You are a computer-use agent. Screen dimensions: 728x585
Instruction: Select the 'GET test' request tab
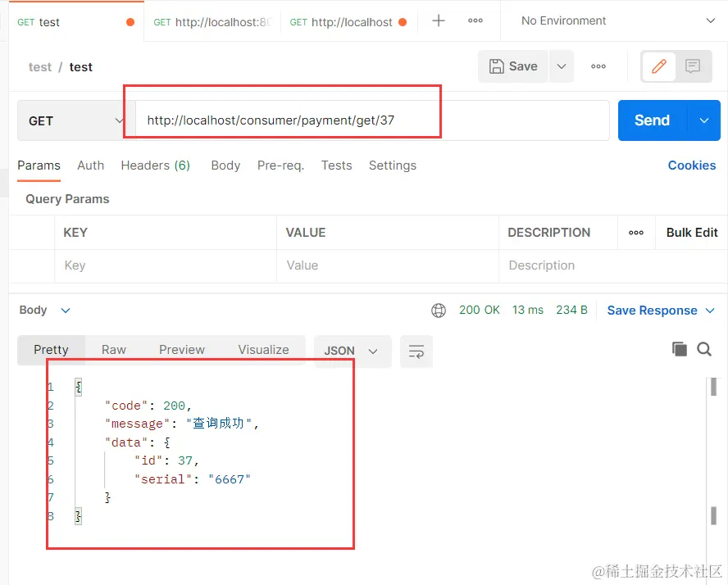coord(76,22)
